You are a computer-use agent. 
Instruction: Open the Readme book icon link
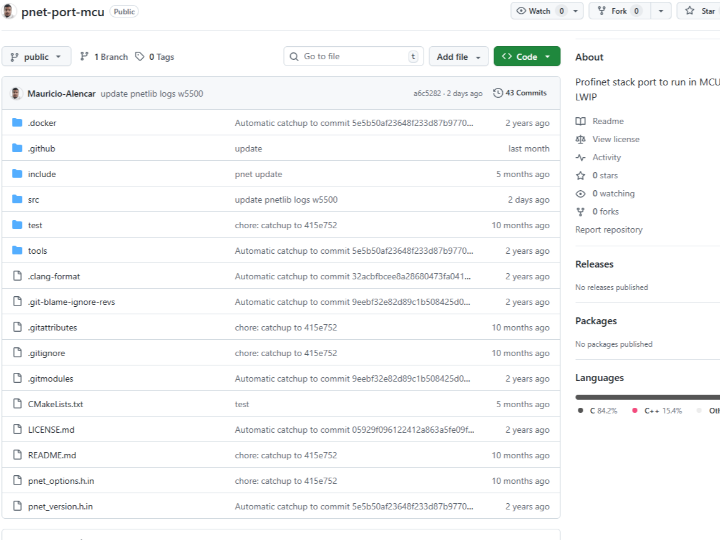coord(581,121)
